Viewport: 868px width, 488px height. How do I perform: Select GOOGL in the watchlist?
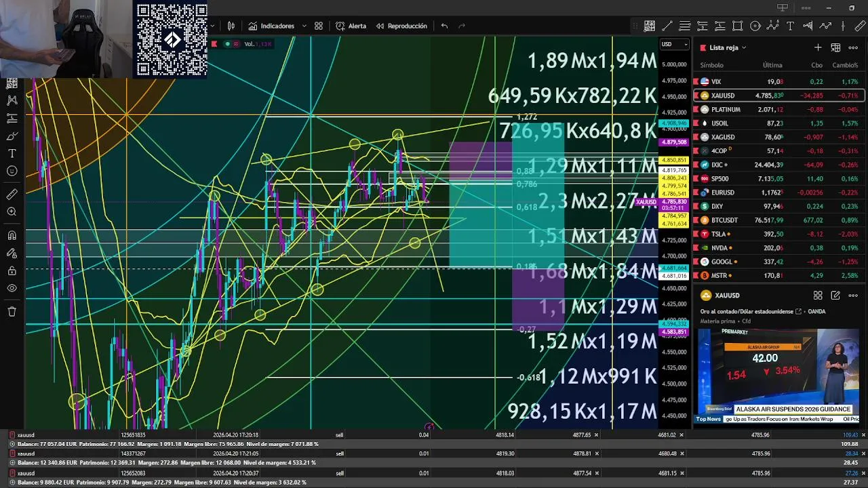779,262
